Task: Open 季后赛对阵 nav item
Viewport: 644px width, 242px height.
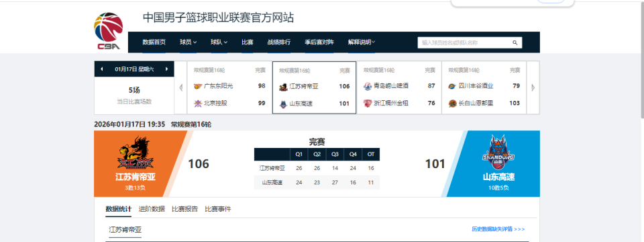Action: [x=319, y=42]
